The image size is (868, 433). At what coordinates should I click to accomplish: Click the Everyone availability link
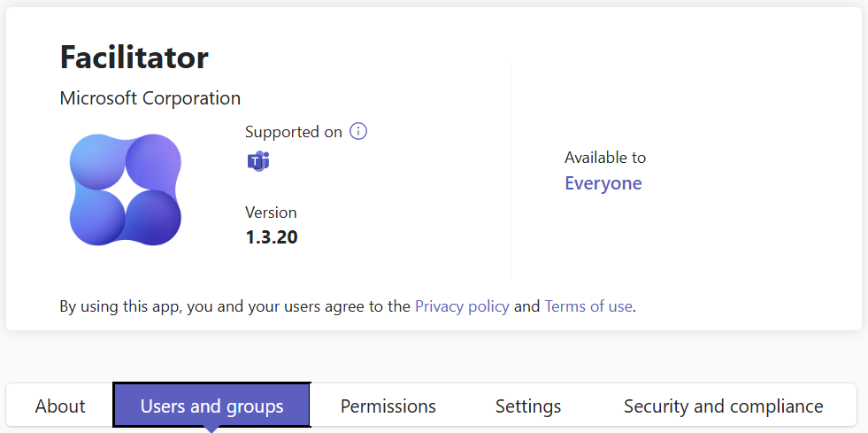603,183
